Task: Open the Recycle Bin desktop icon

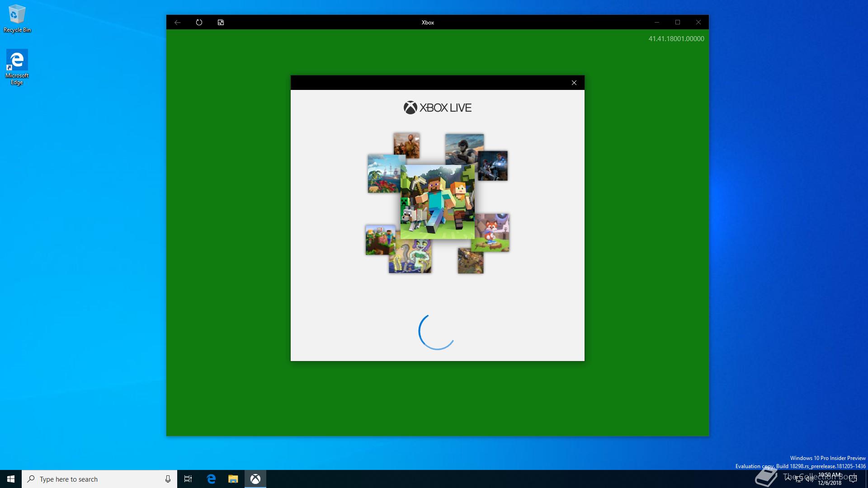Action: pos(17,19)
